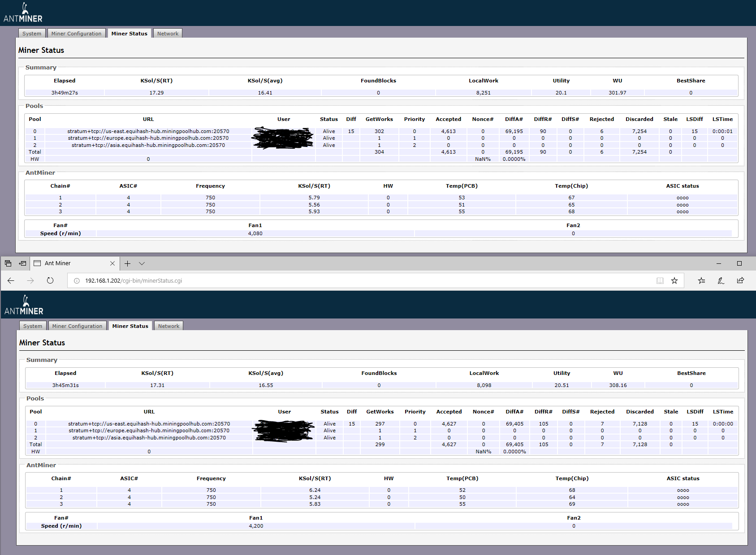Expand the tab previews chevron
This screenshot has width=756, height=555.
point(142,263)
